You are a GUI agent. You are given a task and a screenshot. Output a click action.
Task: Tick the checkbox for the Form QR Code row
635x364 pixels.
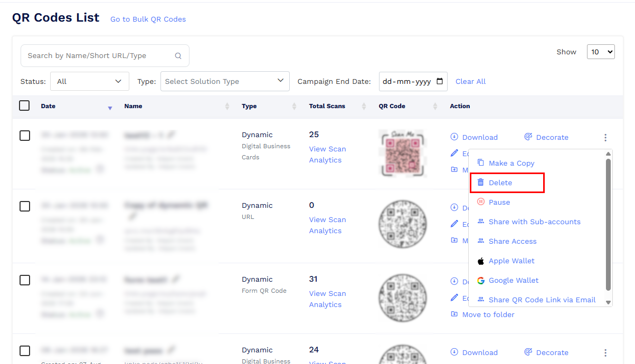point(25,280)
